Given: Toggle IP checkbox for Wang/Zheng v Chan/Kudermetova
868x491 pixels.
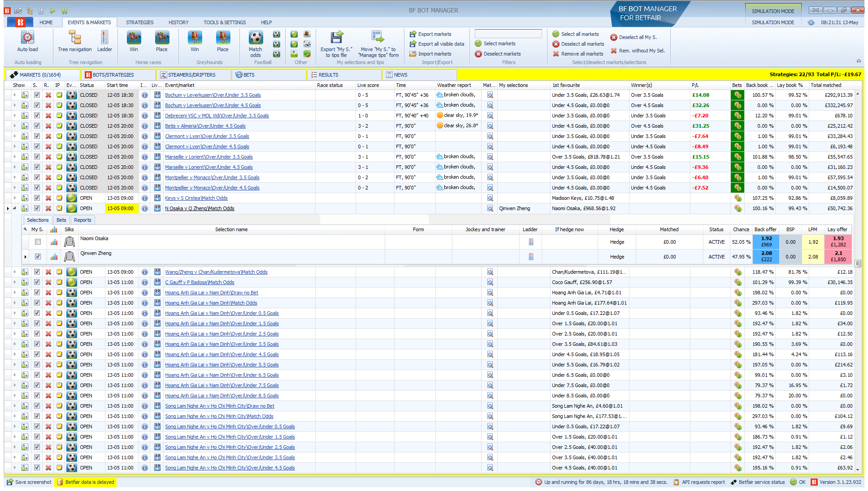Looking at the screenshot, I should pyautogui.click(x=59, y=272).
